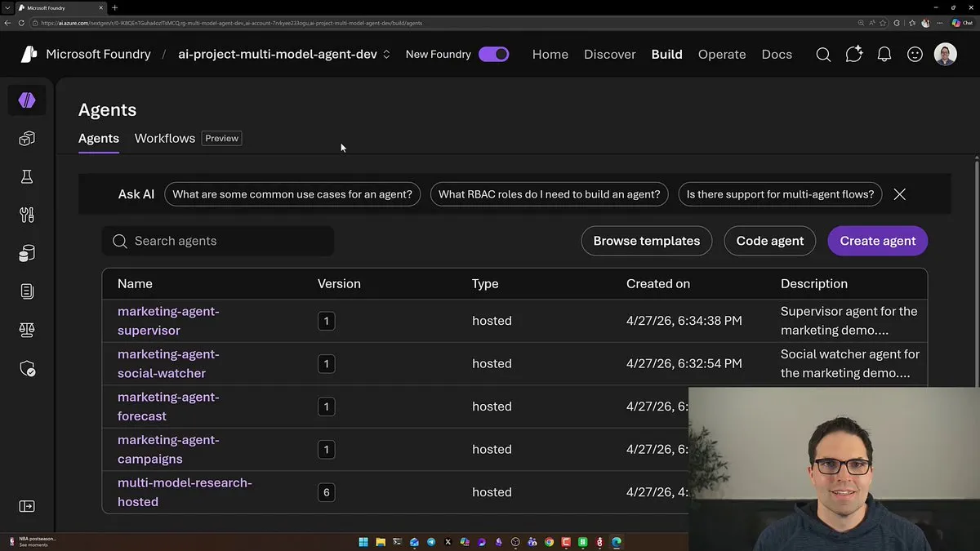Click the Name column header

point(135,284)
